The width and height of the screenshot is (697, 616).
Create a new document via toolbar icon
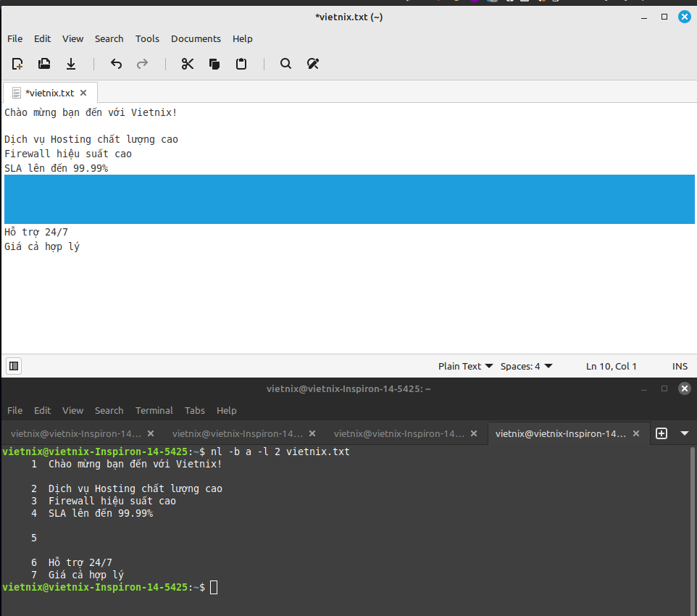(x=17, y=64)
